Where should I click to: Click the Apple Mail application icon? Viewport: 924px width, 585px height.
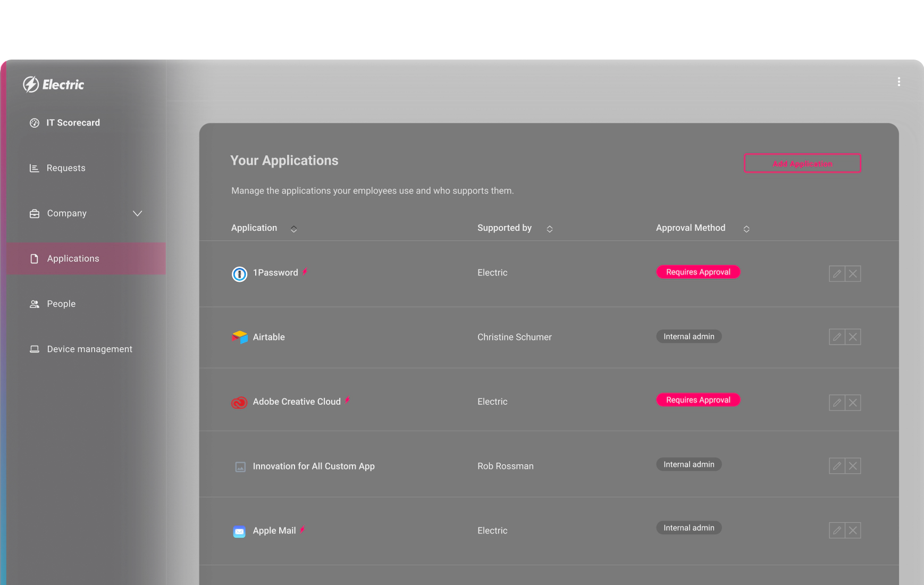tap(240, 530)
